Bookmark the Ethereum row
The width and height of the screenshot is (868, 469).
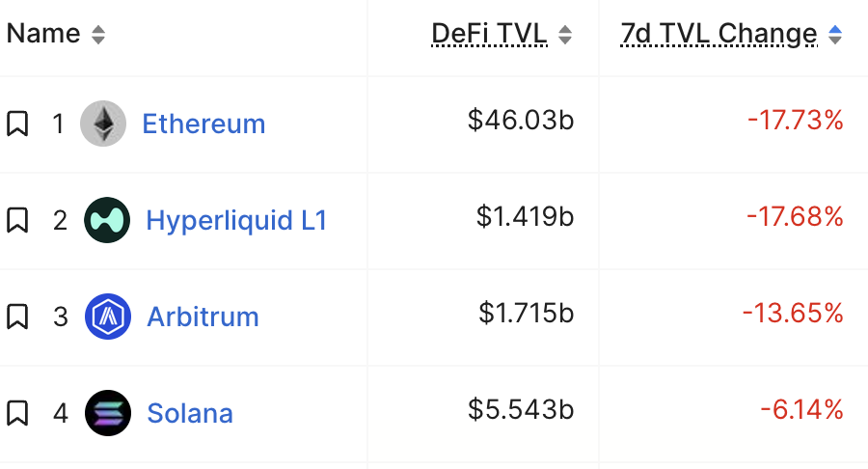17,124
